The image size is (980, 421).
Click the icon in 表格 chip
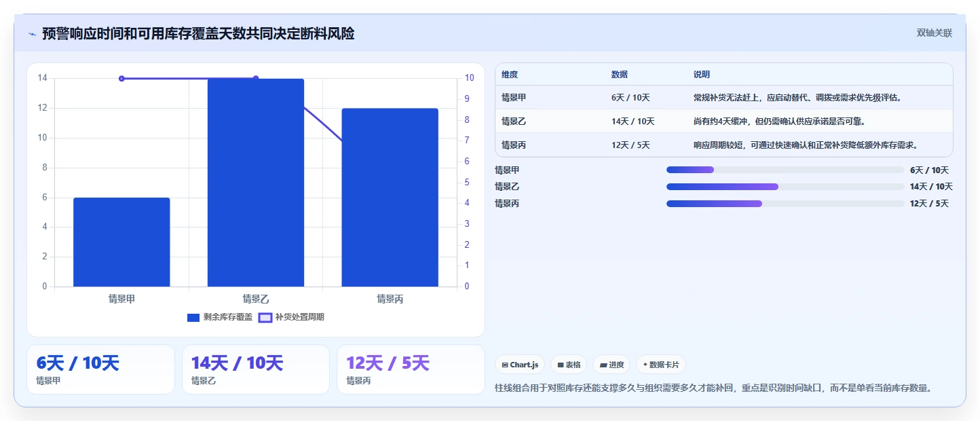point(561,365)
